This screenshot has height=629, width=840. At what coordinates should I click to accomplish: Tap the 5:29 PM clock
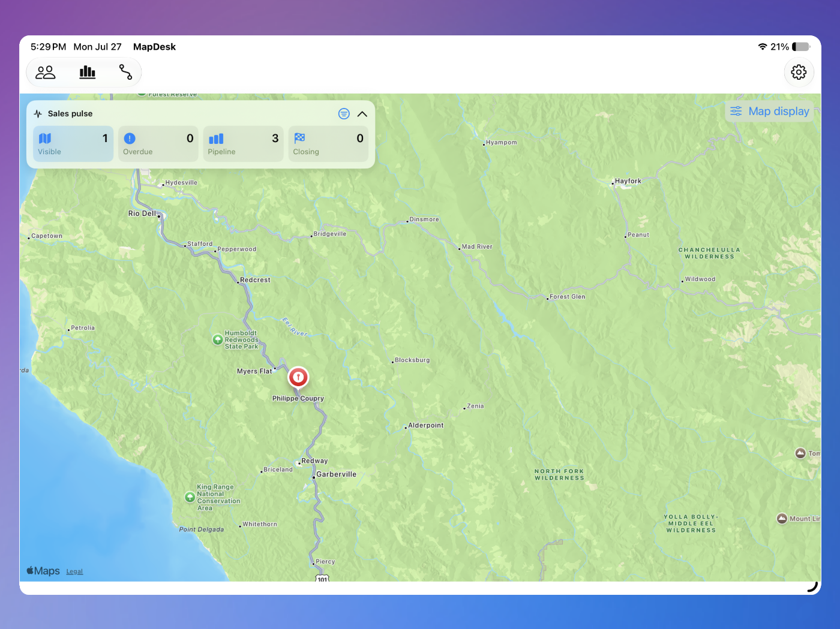click(49, 47)
